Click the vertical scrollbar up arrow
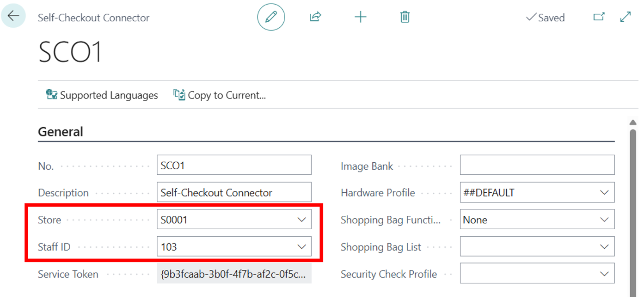Viewport: 644px width, 300px height. coord(633,122)
